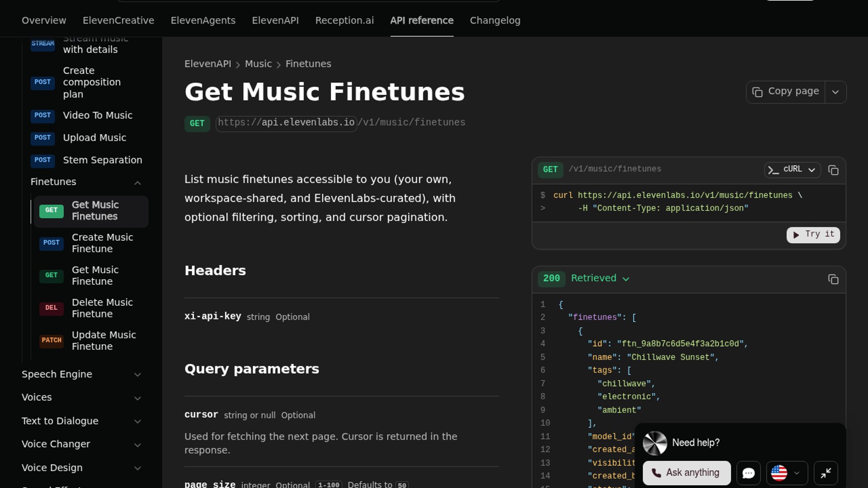Click the /v1/music/finetunes path in code header
This screenshot has width=868, height=488.
tap(615, 169)
